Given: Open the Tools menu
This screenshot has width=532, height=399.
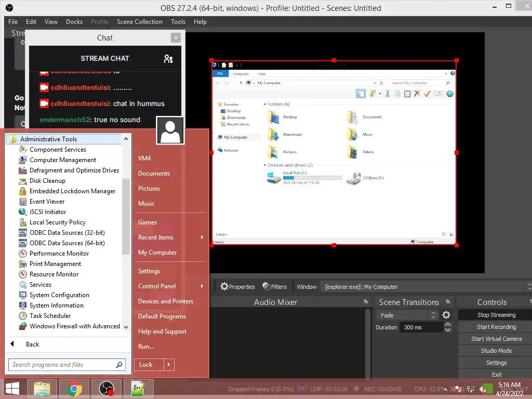Looking at the screenshot, I should tap(178, 22).
